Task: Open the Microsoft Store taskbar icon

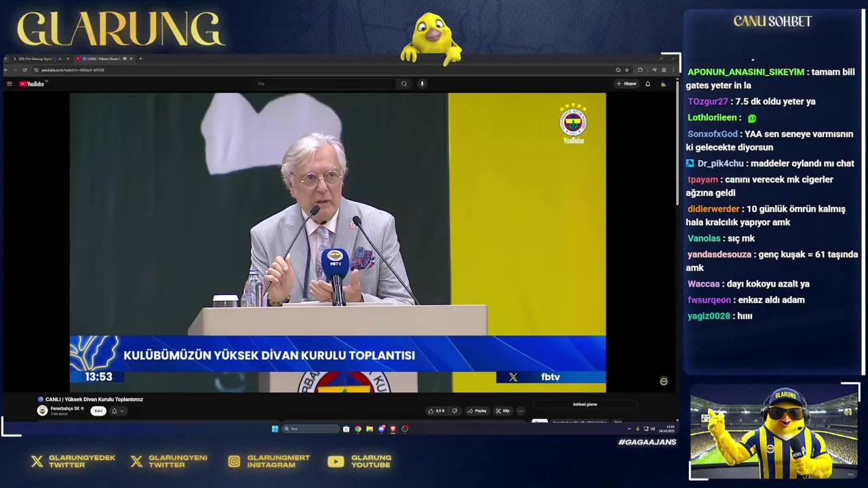Action: tap(346, 428)
